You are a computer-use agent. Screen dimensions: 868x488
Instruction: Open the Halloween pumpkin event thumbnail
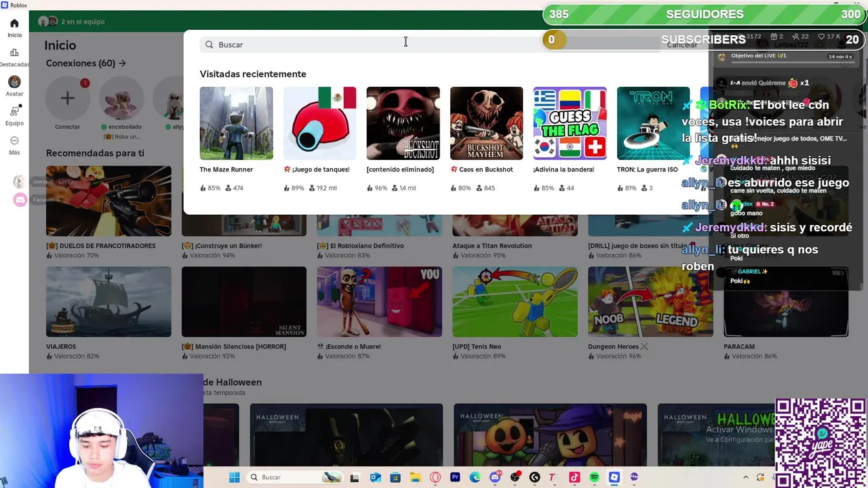[x=550, y=434]
